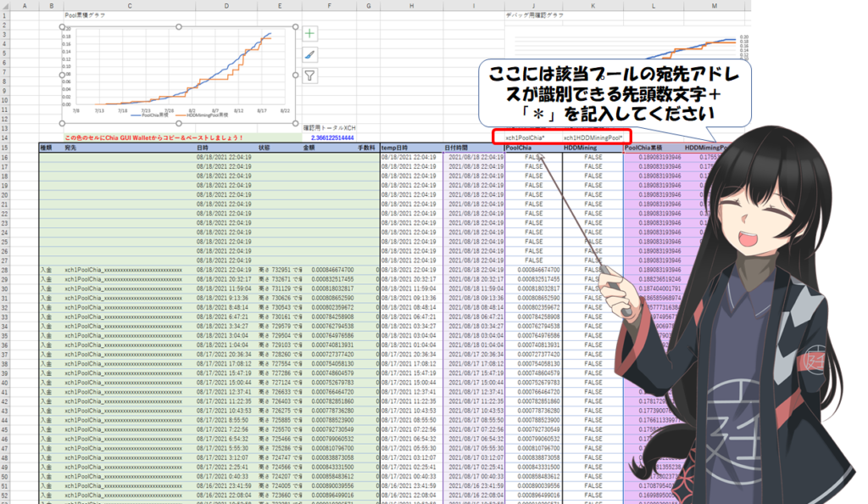Select column M header
This screenshot has width=868, height=504.
tap(714, 6)
